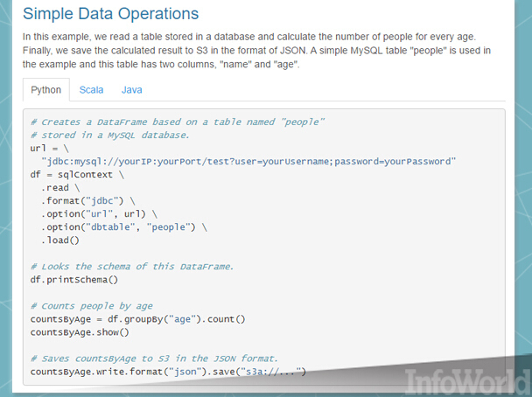
Task: Click the "Saves countsByAge to S3" comment
Action: pos(154,359)
